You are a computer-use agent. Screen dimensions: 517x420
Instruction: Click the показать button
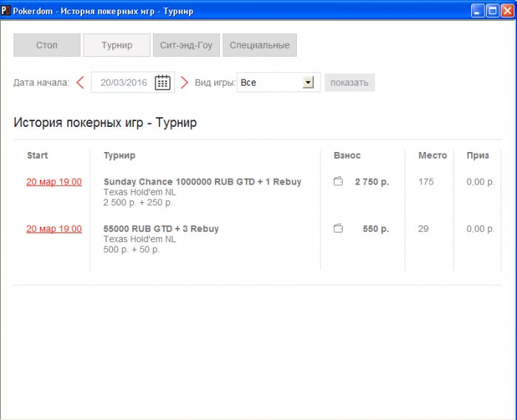(x=349, y=83)
